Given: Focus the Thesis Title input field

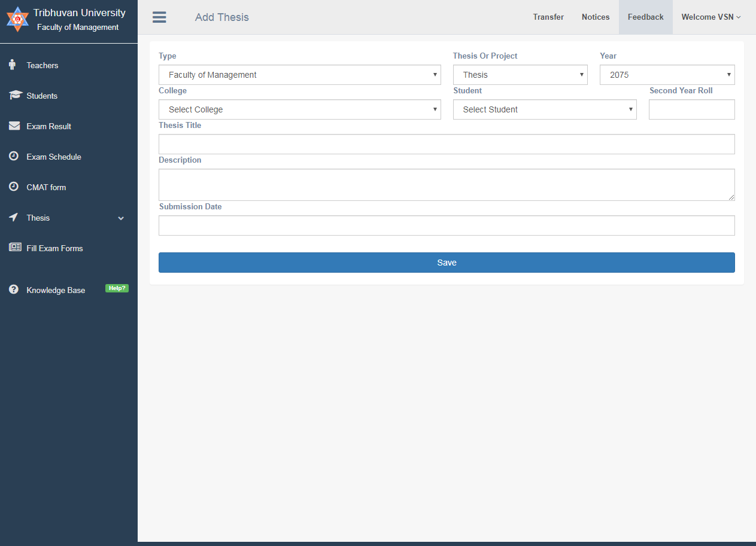Looking at the screenshot, I should (446, 144).
